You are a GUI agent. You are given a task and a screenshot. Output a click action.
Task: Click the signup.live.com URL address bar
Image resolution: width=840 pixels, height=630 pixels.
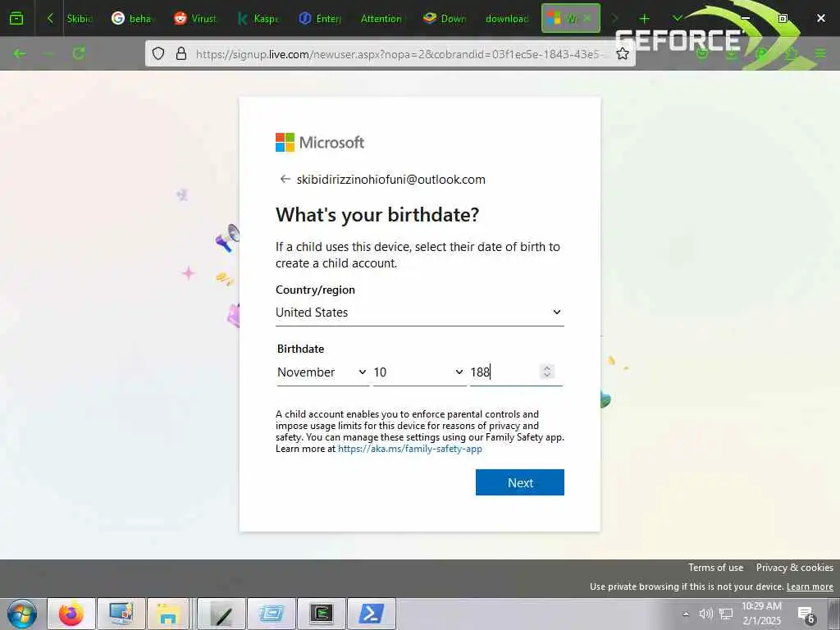click(399, 53)
